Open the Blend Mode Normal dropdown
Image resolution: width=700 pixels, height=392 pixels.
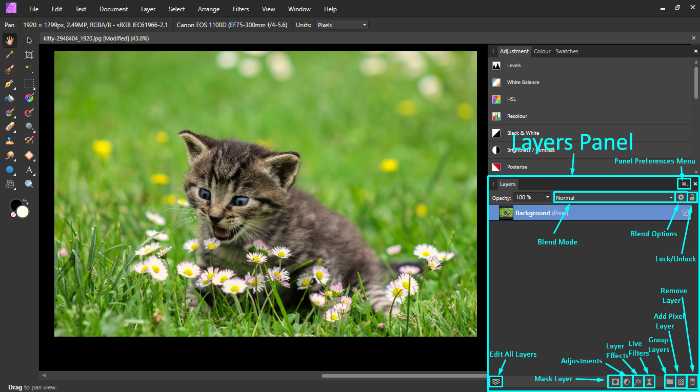(614, 197)
